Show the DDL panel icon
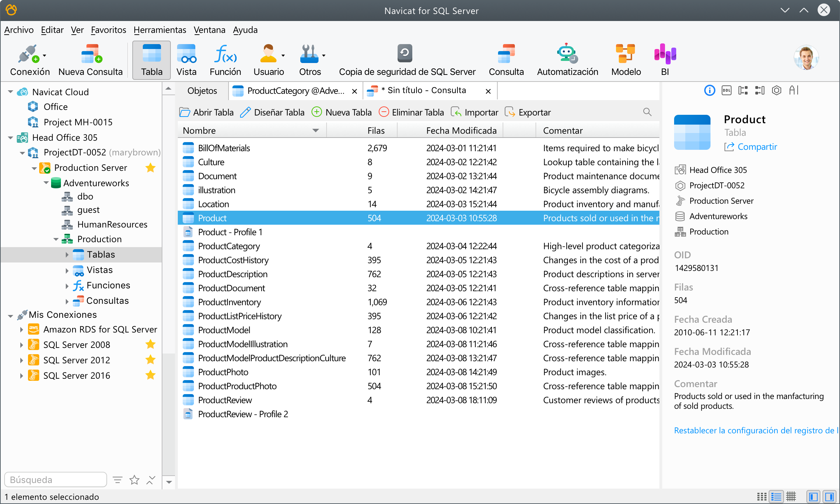840x504 pixels. (726, 91)
